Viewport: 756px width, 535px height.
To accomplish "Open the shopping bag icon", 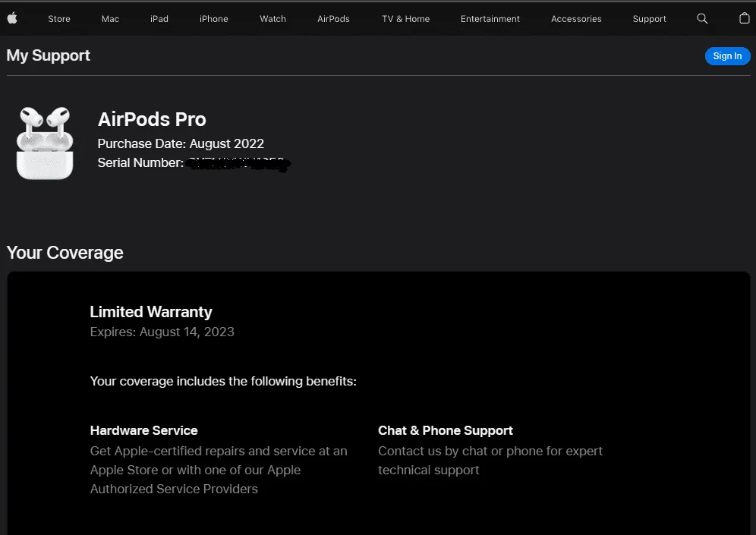I will pyautogui.click(x=745, y=18).
